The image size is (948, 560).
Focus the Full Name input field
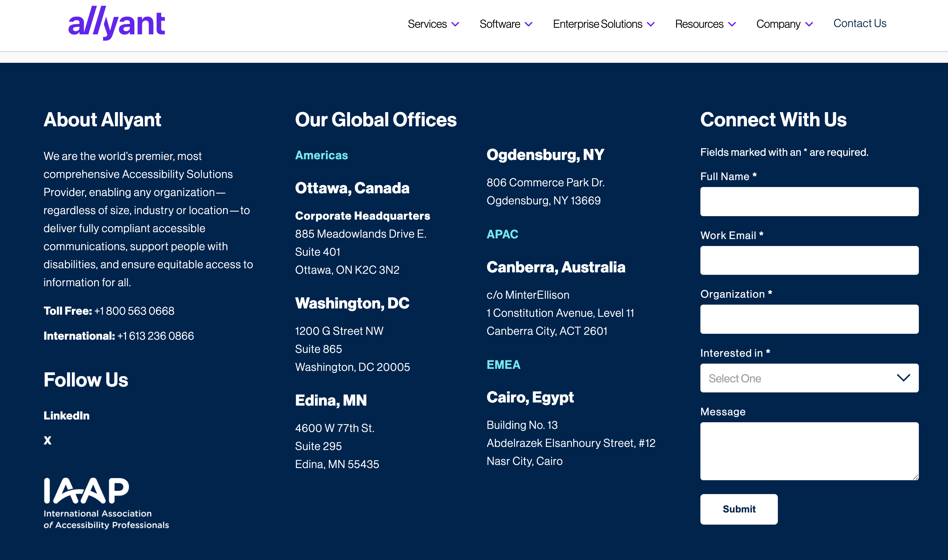coord(809,202)
